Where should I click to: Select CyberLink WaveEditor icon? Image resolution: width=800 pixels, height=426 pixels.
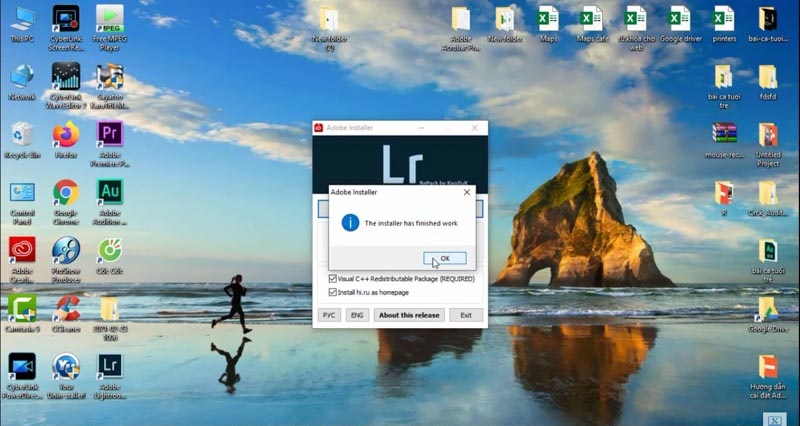click(66, 86)
